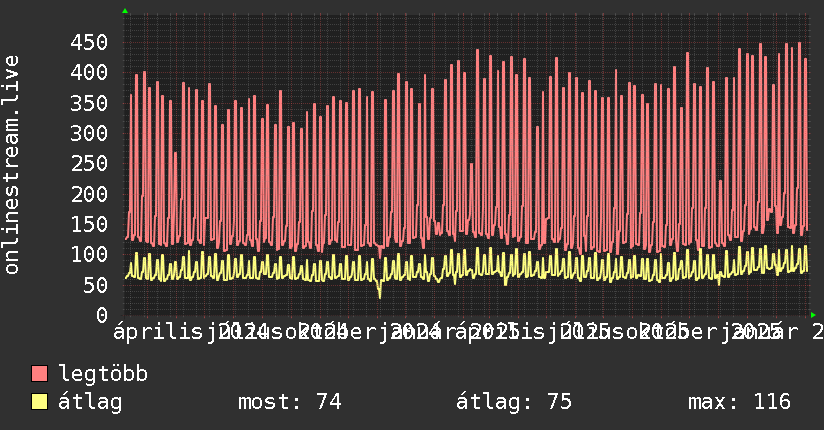The image size is (824, 430).
Task: Click the green arrow atop the y-axis
Action: pos(125,11)
